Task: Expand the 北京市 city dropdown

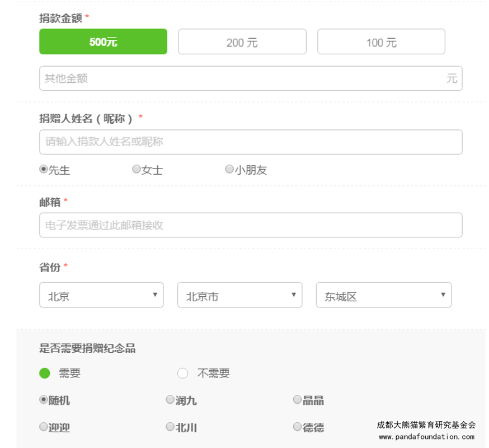Action: [239, 295]
